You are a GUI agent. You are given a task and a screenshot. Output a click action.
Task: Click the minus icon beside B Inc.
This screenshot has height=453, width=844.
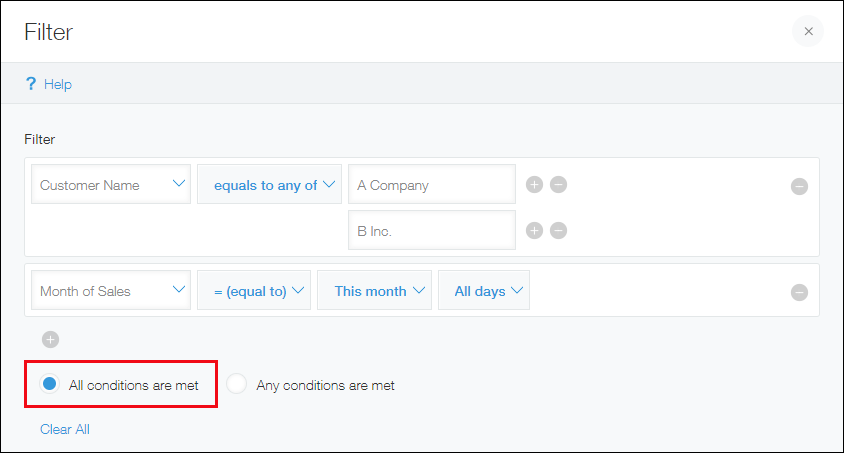559,231
